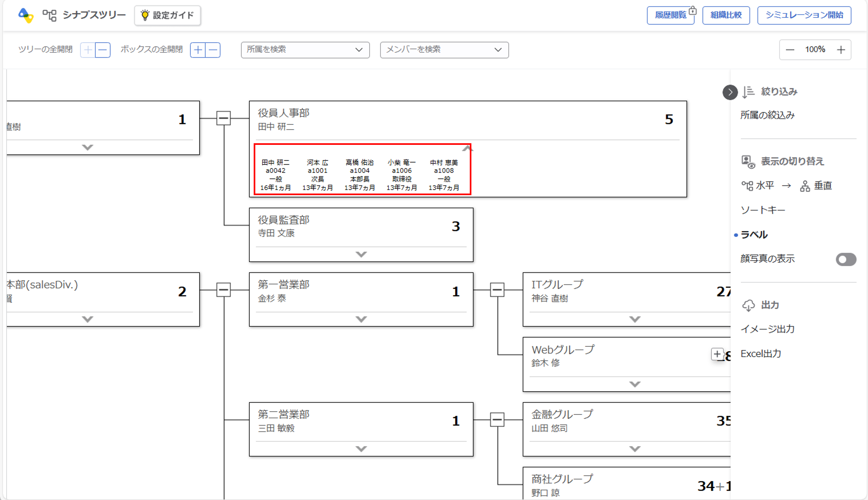Viewport: 868px width, 500px height.
Task: Zoom out using the 100% minus icon
Action: (x=790, y=50)
